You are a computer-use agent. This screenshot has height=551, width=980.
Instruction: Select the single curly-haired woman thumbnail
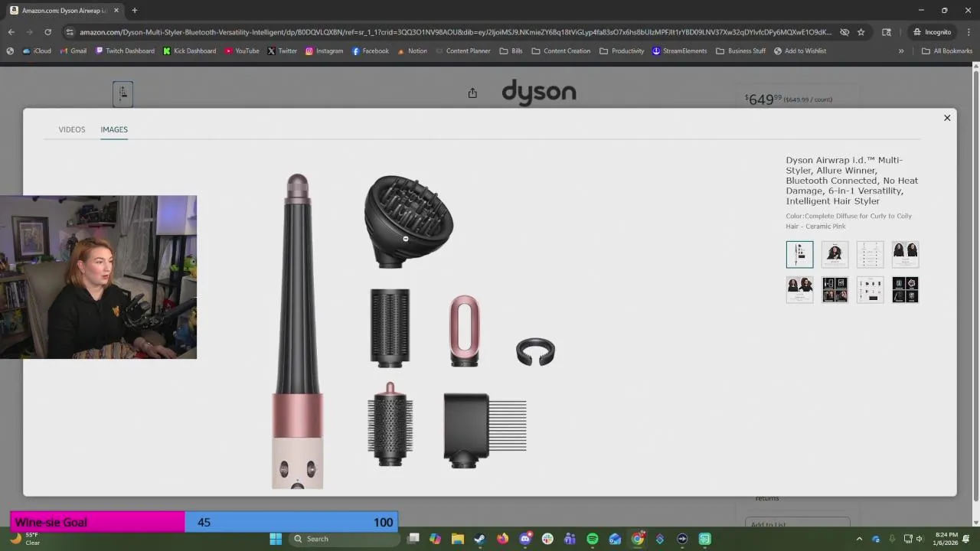click(835, 254)
